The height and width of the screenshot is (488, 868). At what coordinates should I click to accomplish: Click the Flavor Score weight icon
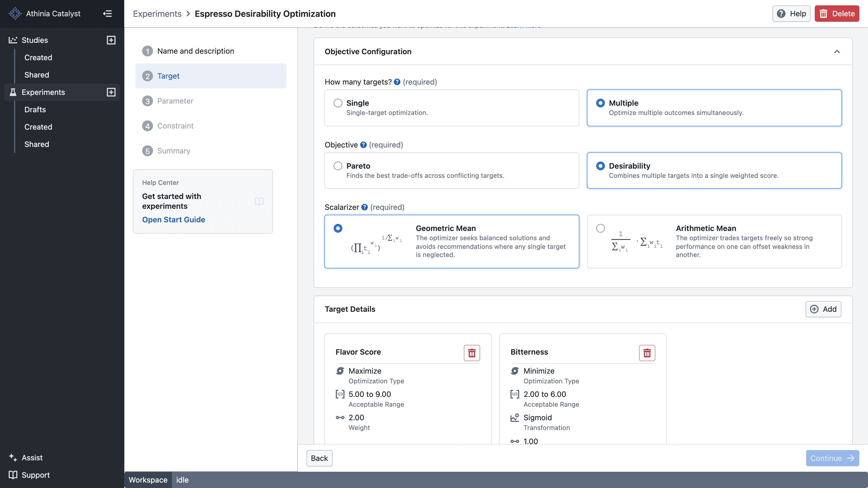pyautogui.click(x=340, y=418)
